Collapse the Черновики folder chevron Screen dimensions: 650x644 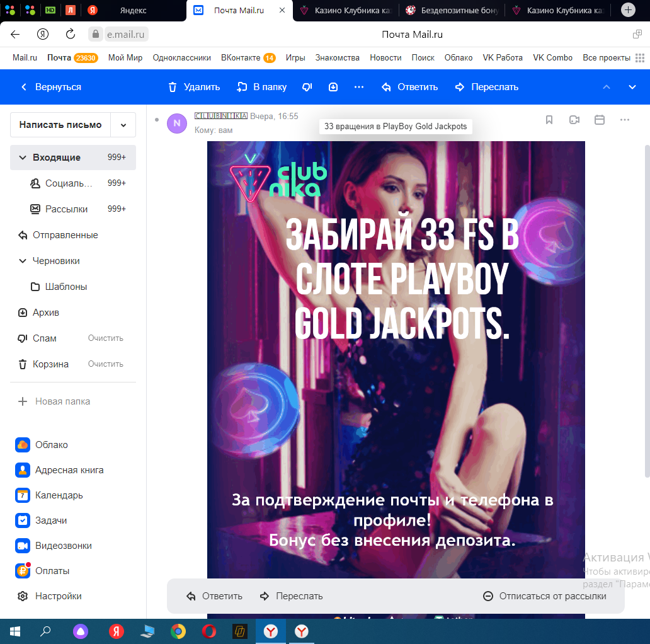click(x=23, y=261)
